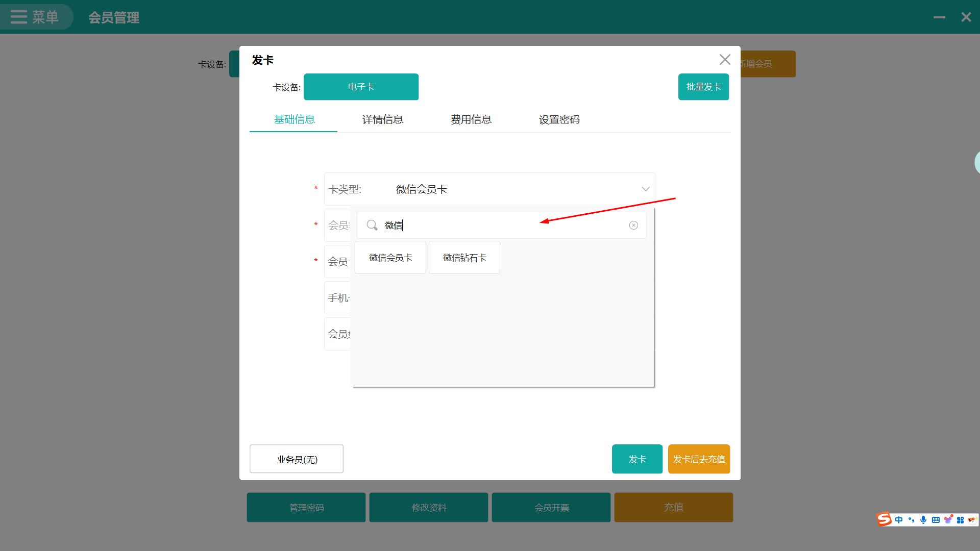Click the 发卡后去充值 button
This screenshot has height=551, width=980.
pos(698,459)
